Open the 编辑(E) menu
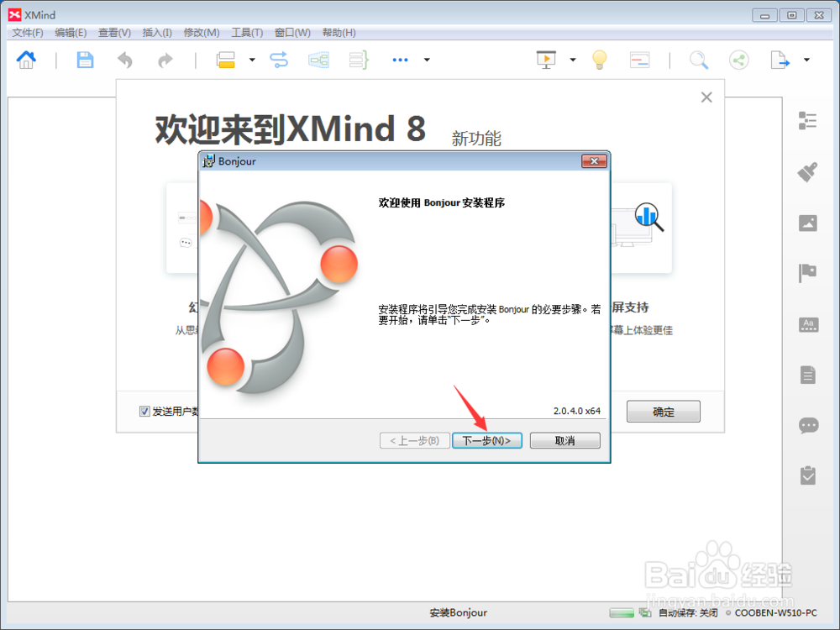840x630 pixels. pyautogui.click(x=71, y=33)
